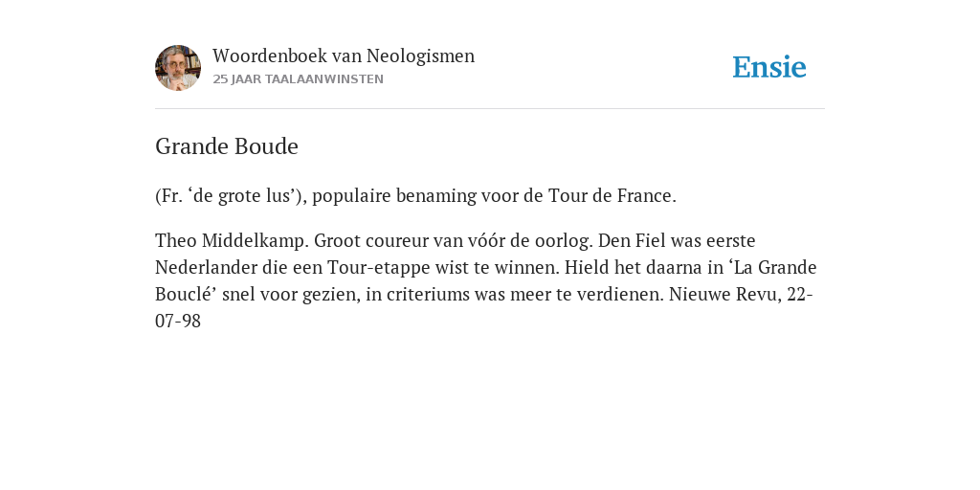Select the Grande Boude heading
Screen dimensions: 980x490
point(226,146)
